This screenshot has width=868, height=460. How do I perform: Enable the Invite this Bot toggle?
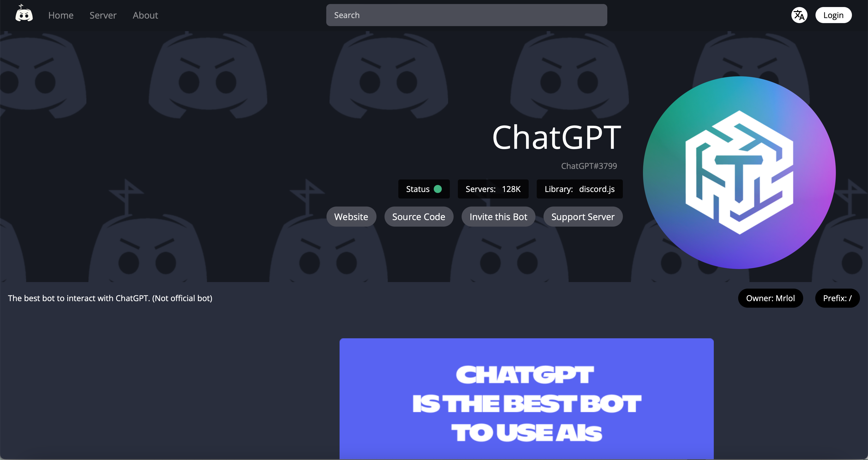498,216
